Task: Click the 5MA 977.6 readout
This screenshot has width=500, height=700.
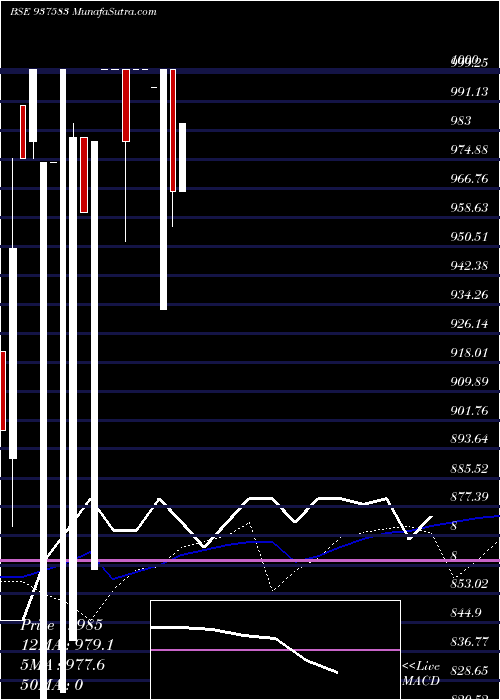Action: [x=63, y=665]
